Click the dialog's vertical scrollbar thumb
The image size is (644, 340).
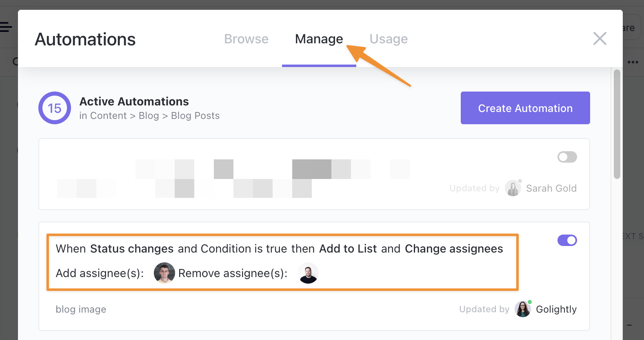(617, 124)
